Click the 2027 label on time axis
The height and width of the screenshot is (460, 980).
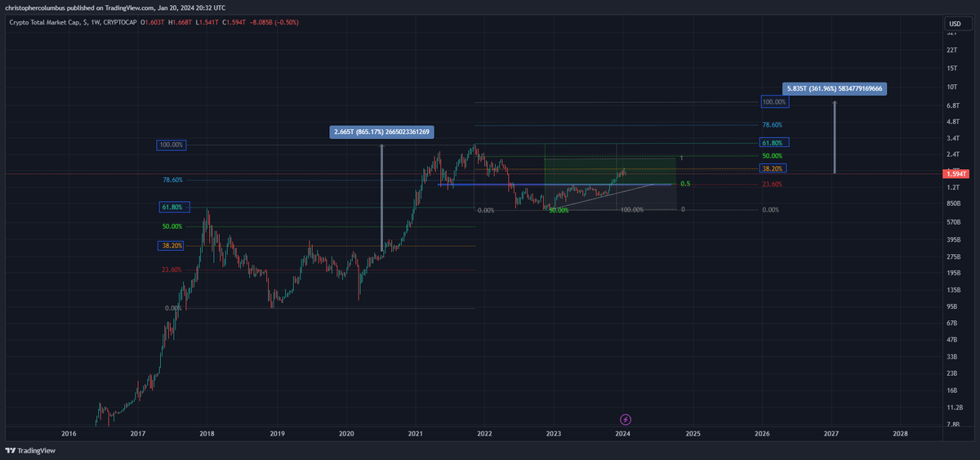[x=831, y=433]
